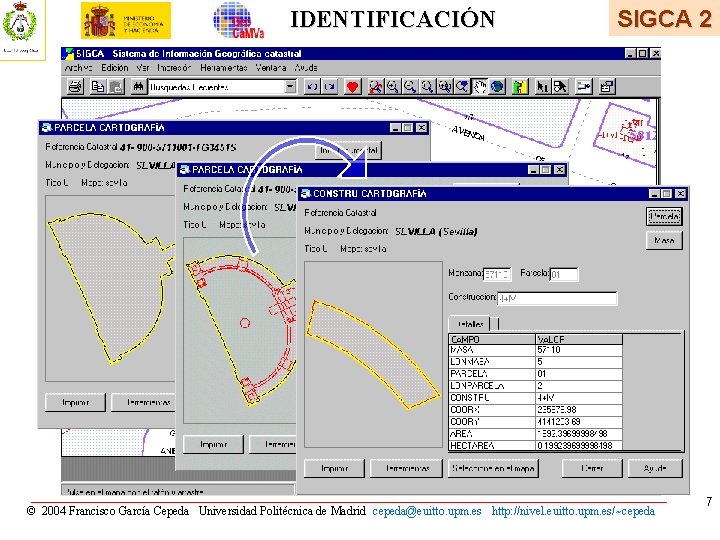Open the Ayuda menu in menu bar

coord(306,68)
